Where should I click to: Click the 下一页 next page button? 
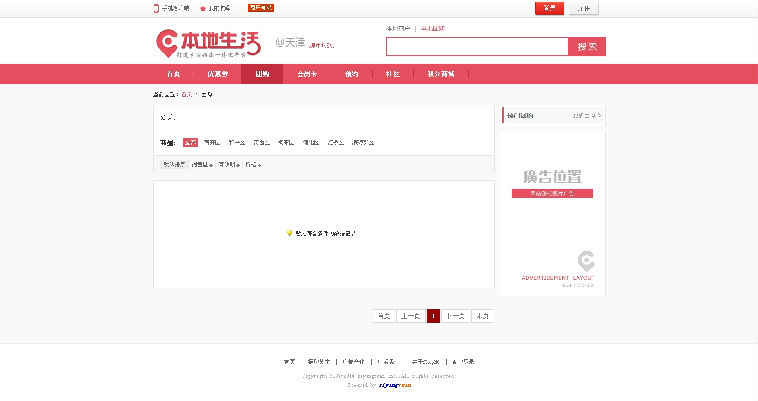(x=455, y=316)
